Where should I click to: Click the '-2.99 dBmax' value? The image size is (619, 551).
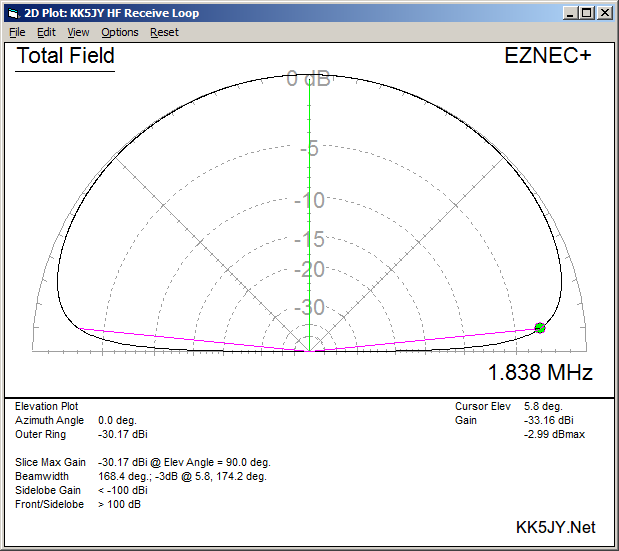tap(554, 434)
